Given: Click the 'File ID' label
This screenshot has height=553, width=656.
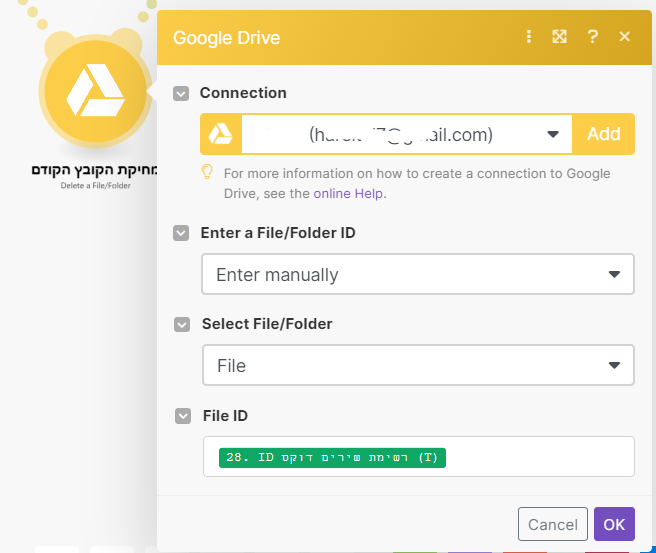Looking at the screenshot, I should tap(225, 416).
